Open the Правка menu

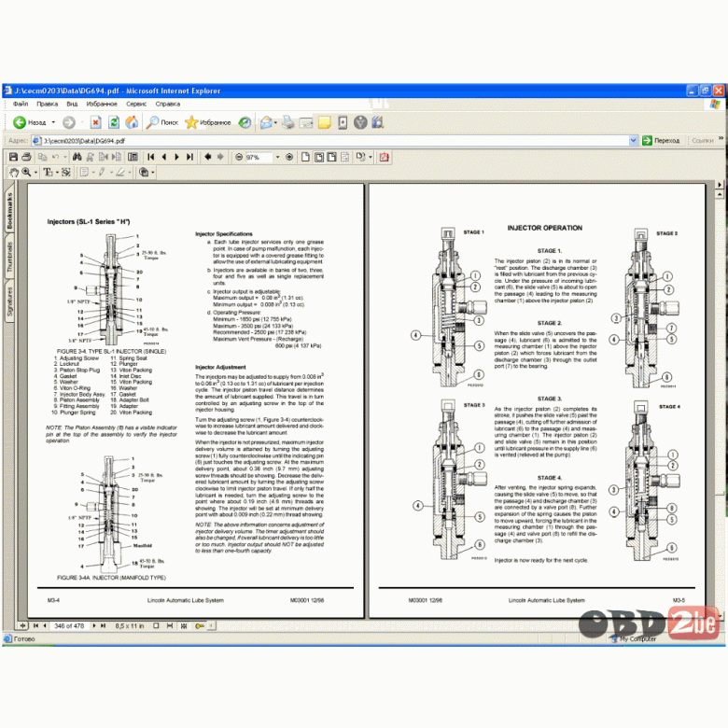pyautogui.click(x=47, y=104)
